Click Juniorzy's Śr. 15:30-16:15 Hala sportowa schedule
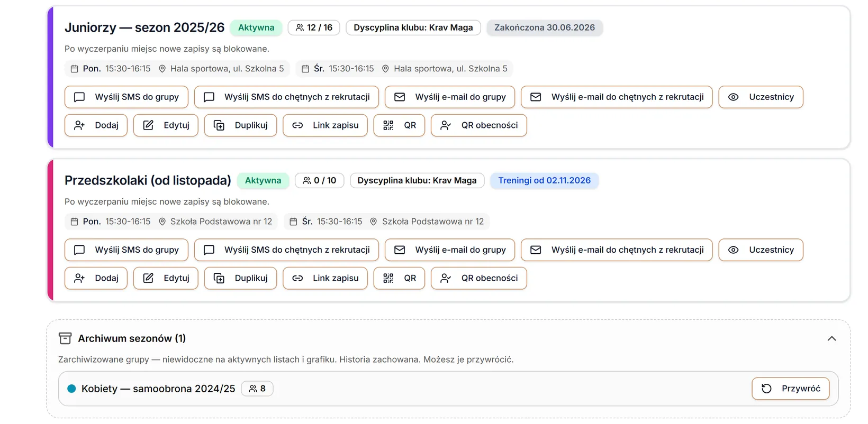Screen dimensions: 868x424 coord(404,69)
